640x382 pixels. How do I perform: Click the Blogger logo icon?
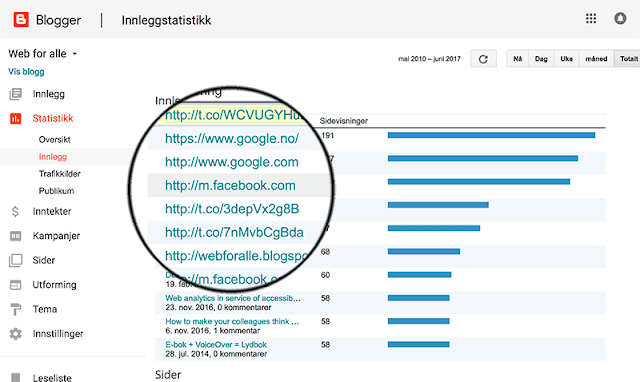point(21,19)
